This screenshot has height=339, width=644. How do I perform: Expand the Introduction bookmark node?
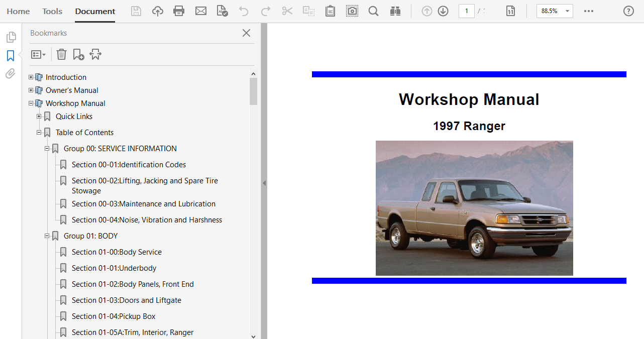[x=31, y=77]
